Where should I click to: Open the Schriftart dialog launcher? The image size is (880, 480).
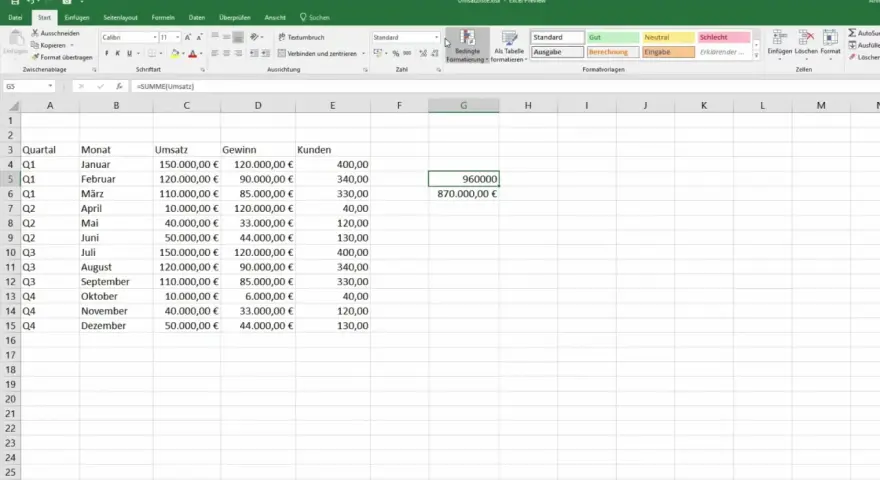pyautogui.click(x=203, y=70)
